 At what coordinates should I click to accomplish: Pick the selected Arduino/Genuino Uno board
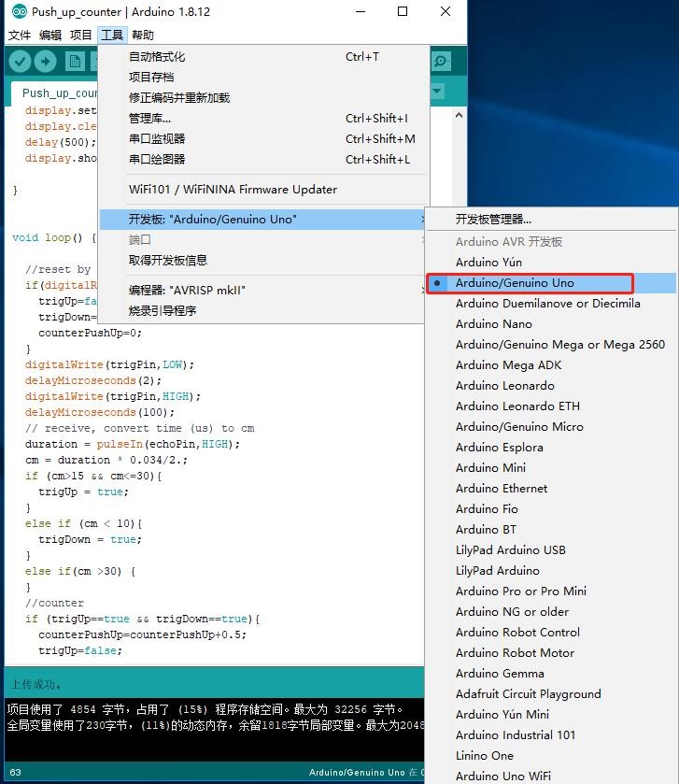[515, 283]
